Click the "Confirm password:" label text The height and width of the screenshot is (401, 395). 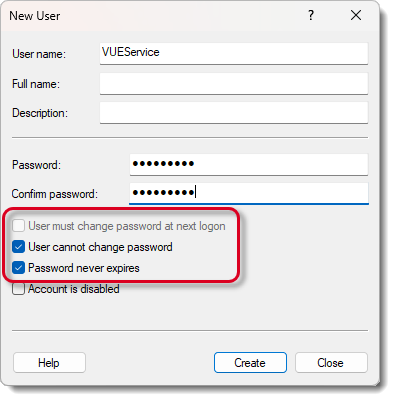tap(55, 194)
